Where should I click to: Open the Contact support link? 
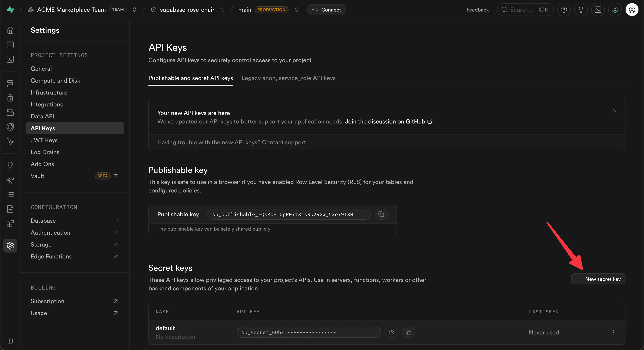(283, 142)
